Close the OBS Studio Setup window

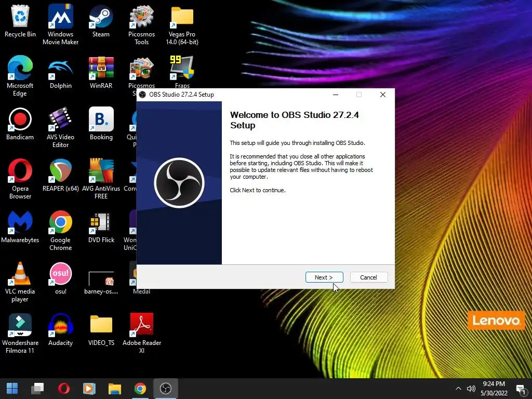(383, 95)
